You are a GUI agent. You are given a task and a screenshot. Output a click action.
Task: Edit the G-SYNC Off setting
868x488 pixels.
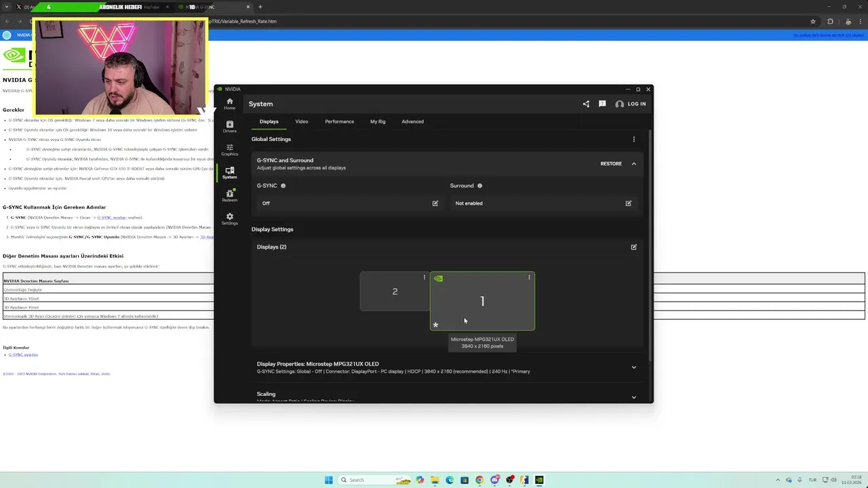point(435,203)
